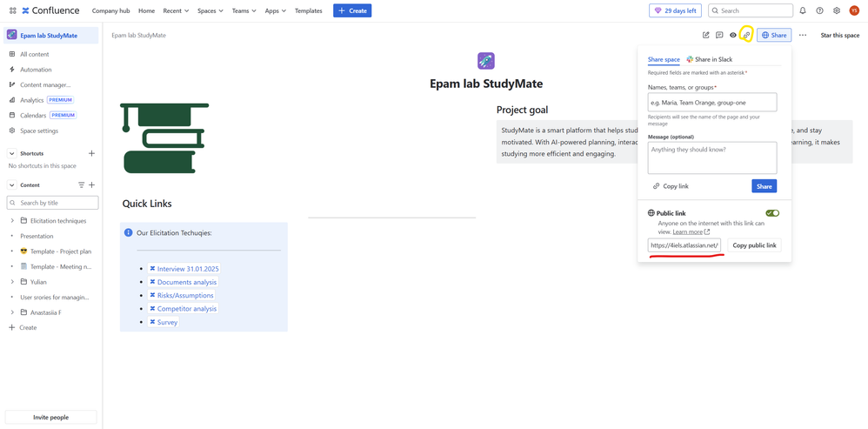Open the Teams dropdown
Image resolution: width=868 pixels, height=429 pixels.
point(244,10)
